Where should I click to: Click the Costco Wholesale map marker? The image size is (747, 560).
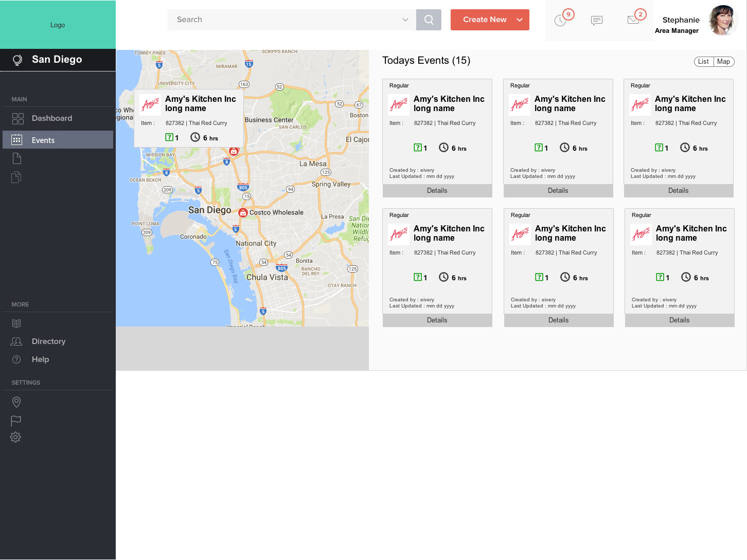pos(243,212)
